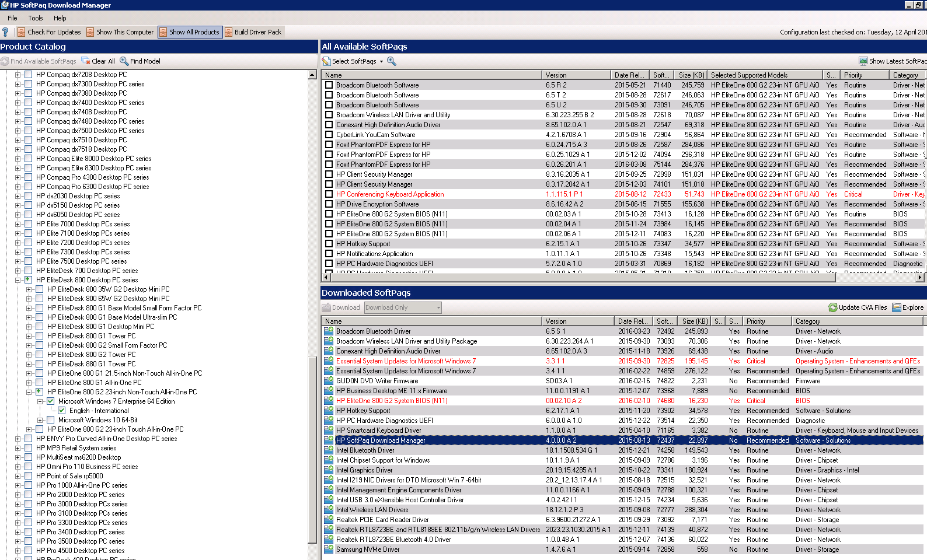Click Download icon in Downloaded SoftPaqs

tap(326, 307)
